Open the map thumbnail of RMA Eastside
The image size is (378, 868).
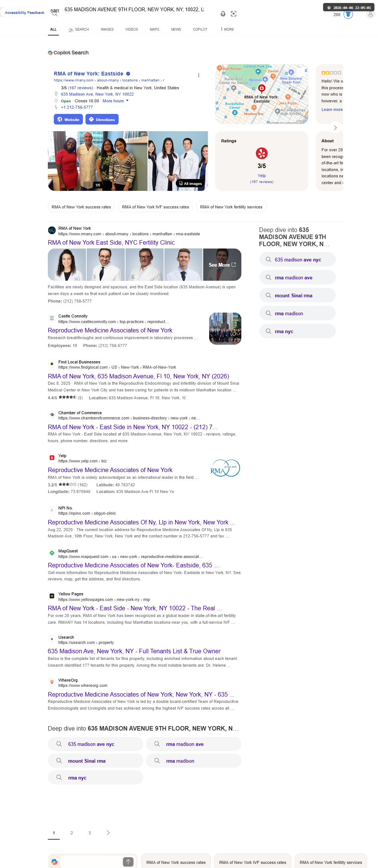pyautogui.click(x=262, y=94)
